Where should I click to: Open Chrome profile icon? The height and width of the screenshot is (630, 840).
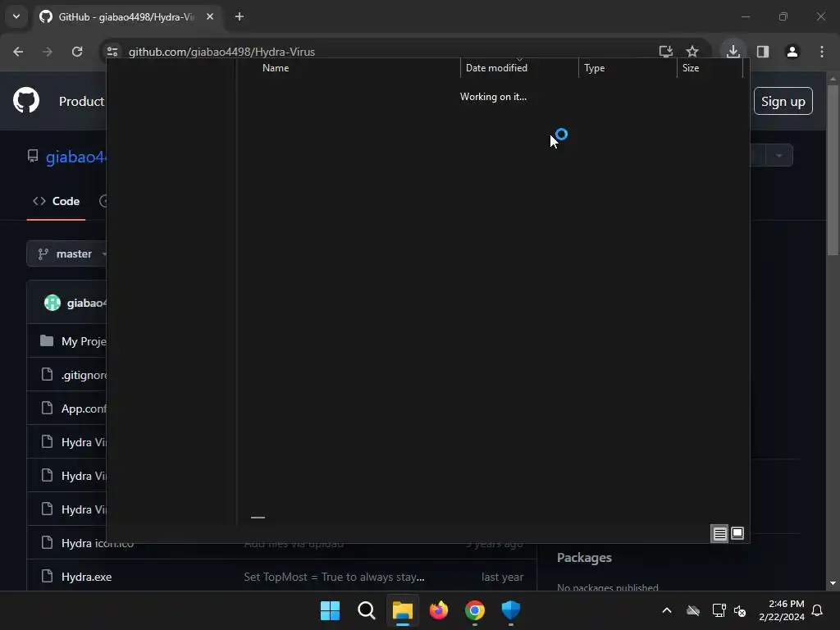792,52
